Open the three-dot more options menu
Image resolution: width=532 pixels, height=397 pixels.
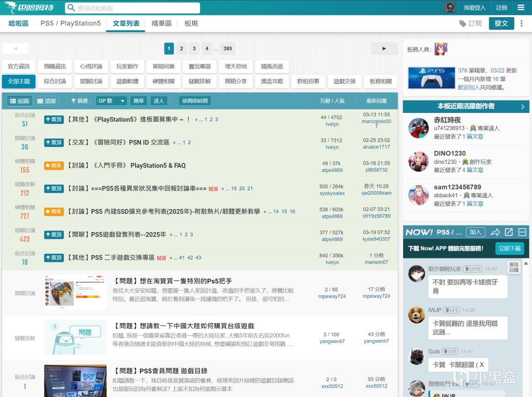(x=522, y=24)
